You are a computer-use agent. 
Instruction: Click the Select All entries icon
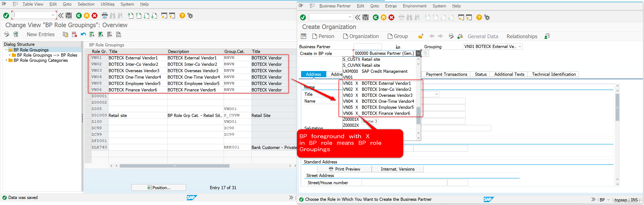(92, 34)
